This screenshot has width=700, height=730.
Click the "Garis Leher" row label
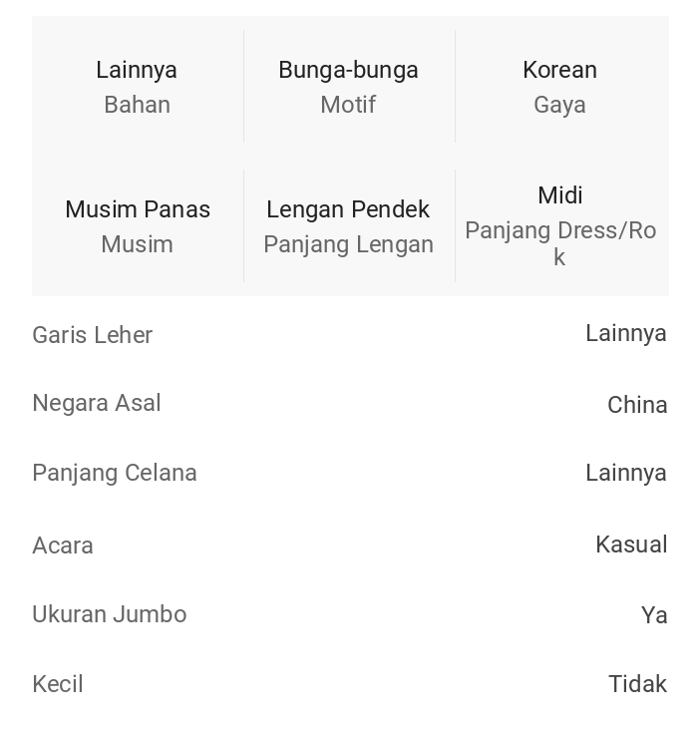(x=93, y=335)
